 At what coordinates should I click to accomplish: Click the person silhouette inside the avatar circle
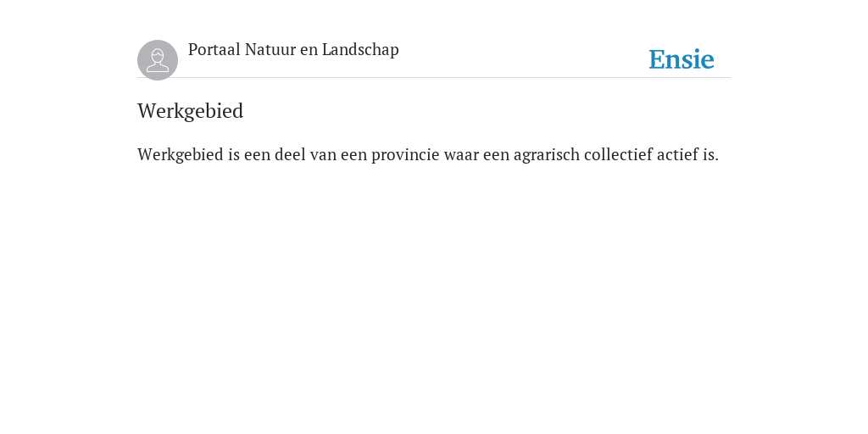(158, 60)
